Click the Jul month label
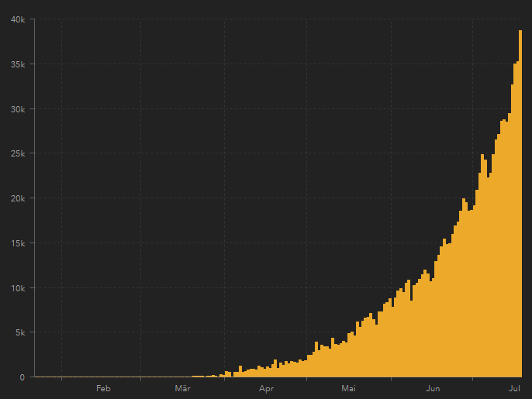 point(514,388)
